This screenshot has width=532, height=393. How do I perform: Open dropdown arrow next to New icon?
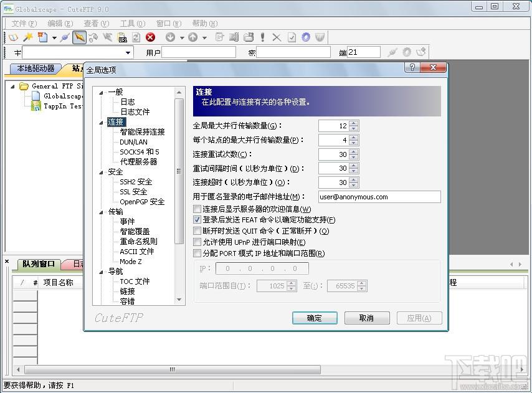[x=54, y=37]
